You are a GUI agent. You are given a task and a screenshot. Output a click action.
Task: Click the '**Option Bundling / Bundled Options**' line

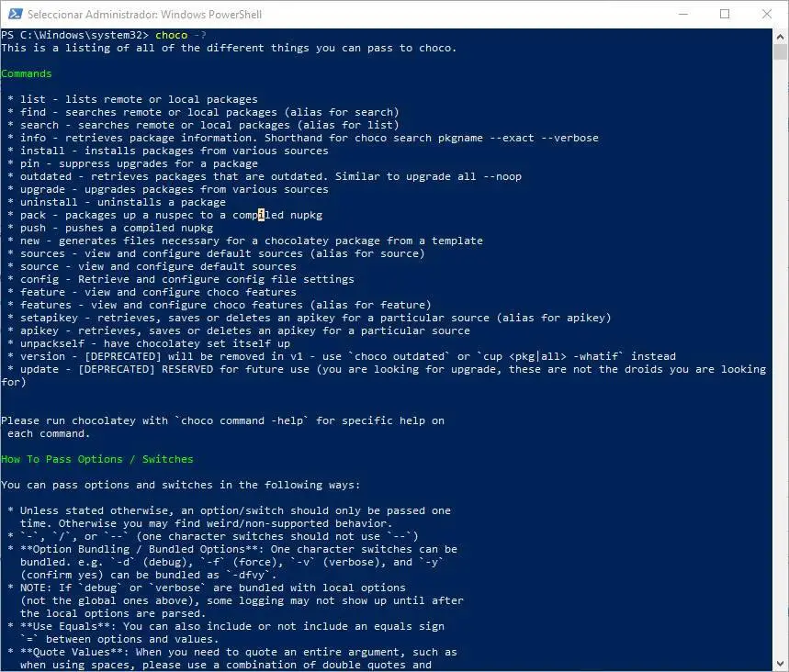click(232, 549)
